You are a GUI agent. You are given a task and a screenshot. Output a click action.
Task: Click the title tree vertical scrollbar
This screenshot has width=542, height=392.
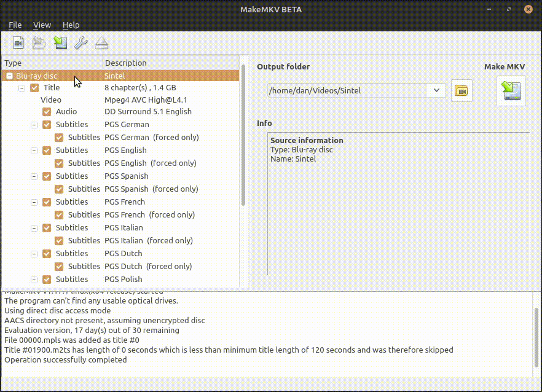(x=243, y=135)
